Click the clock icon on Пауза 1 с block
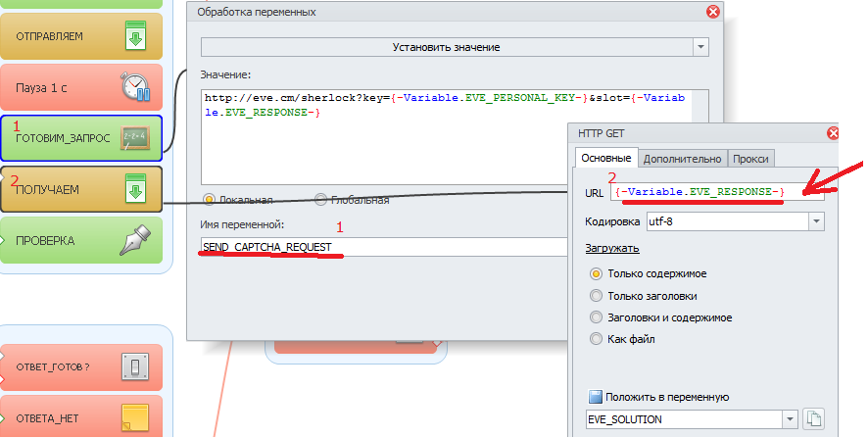This screenshot has width=868, height=438. point(134,87)
